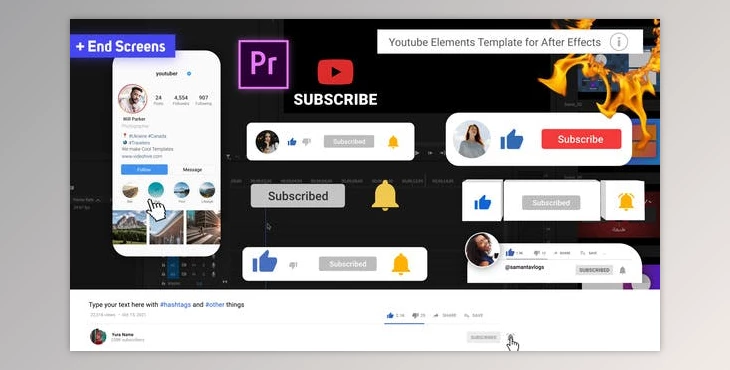
Task: Click the thumbs-down in the top center bar
Action: (306, 141)
